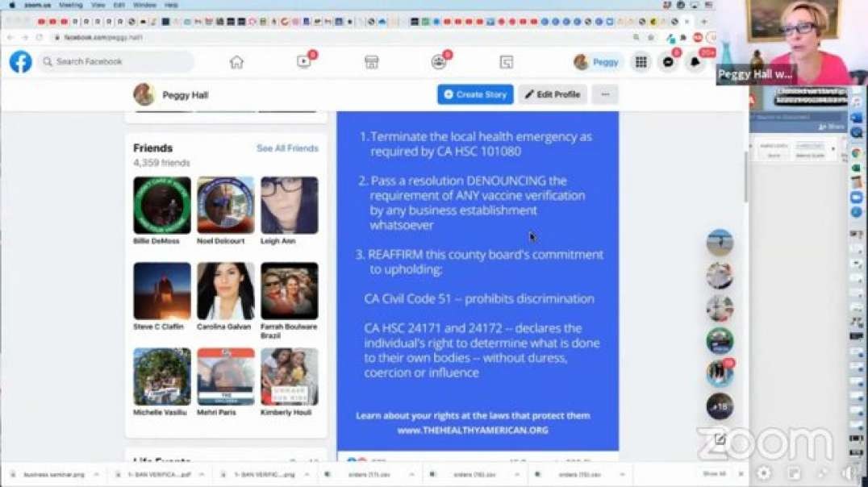Open the Window menu
The width and height of the screenshot is (868, 487).
click(x=144, y=5)
